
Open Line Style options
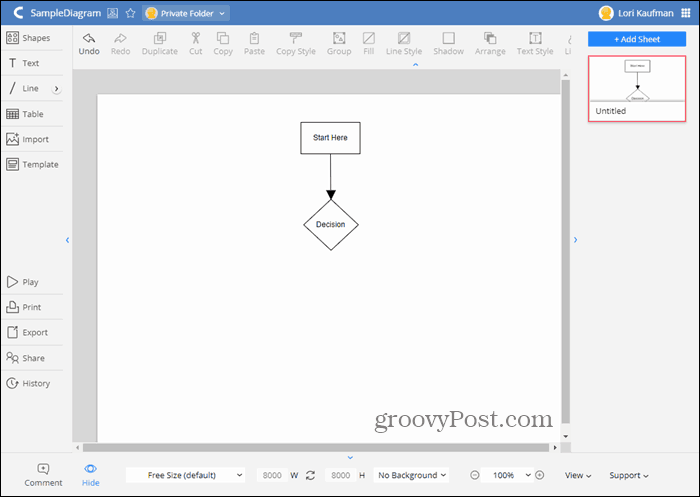click(x=404, y=44)
